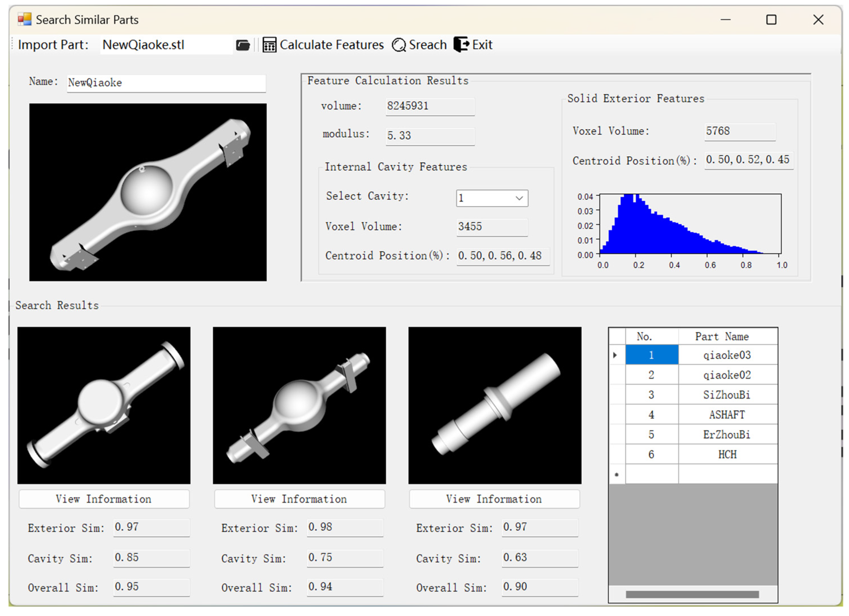Click the magnifier Sreach icon
This screenshot has height=616, width=849.
point(399,45)
